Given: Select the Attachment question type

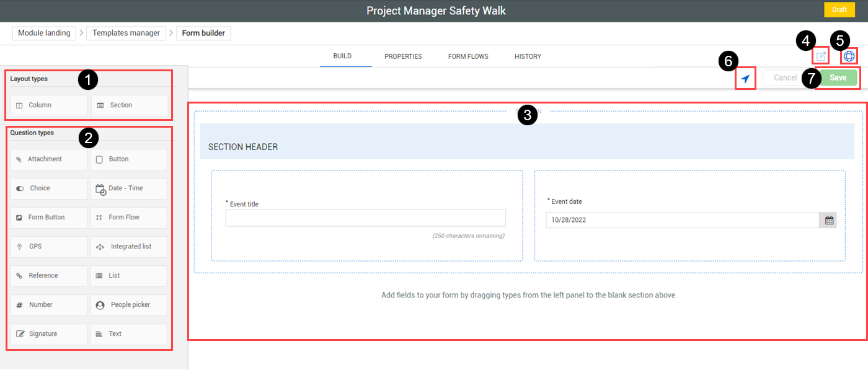Looking at the screenshot, I should click(49, 159).
